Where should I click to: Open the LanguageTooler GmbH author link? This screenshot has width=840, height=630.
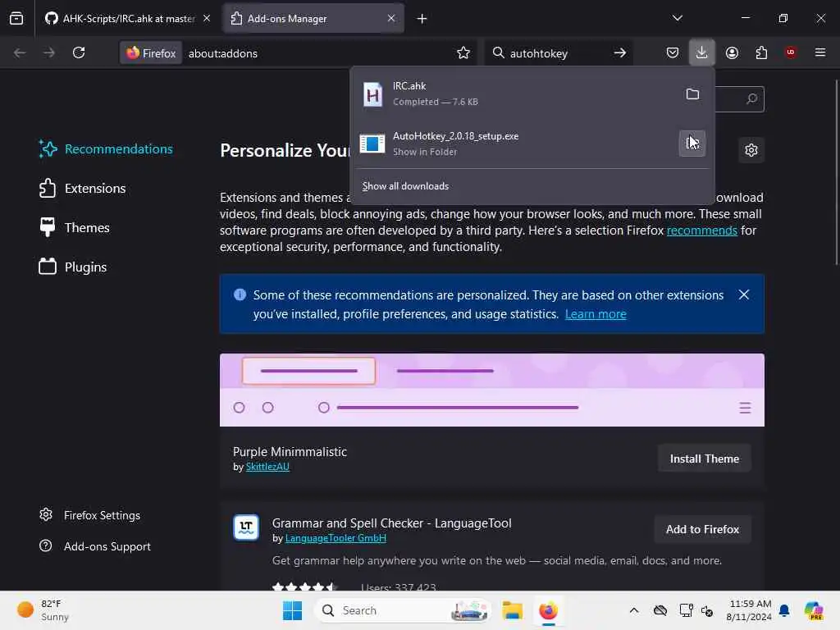pyautogui.click(x=336, y=538)
